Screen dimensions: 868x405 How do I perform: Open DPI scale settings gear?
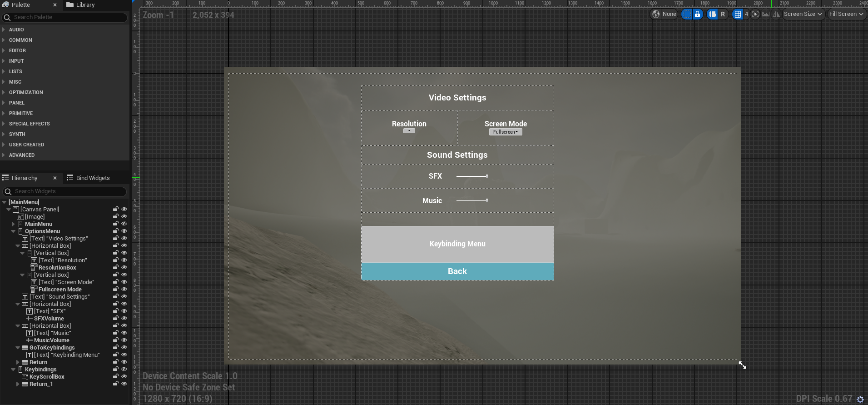[860, 399]
